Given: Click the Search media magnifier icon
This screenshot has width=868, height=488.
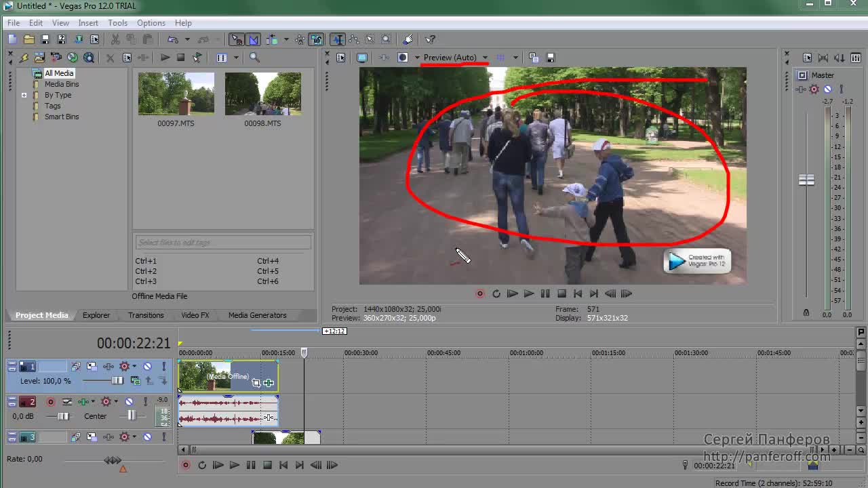Looking at the screenshot, I should (x=254, y=58).
